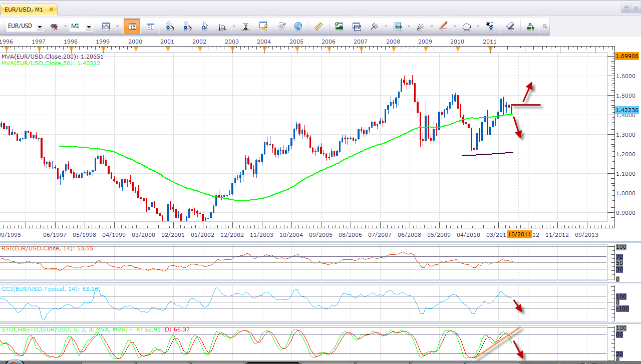The height and width of the screenshot is (364, 641).
Task: Click the 2000 year marker on timeline
Action: (135, 42)
